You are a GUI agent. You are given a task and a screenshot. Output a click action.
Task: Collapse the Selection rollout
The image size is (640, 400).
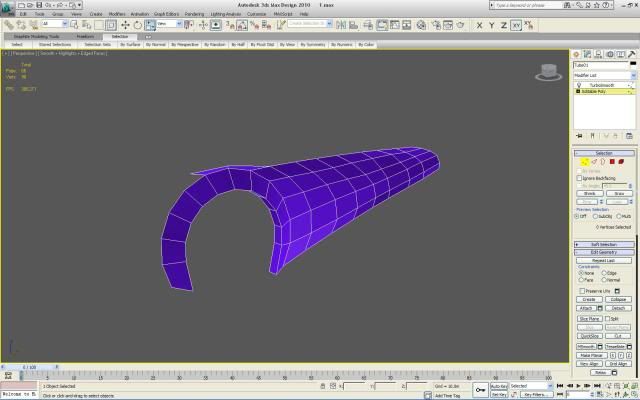pyautogui.click(x=604, y=153)
